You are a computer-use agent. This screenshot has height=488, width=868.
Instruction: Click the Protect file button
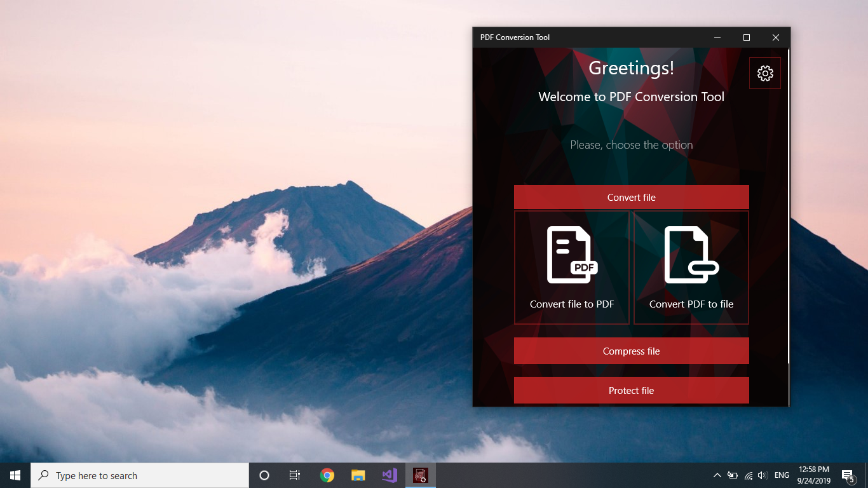631,390
